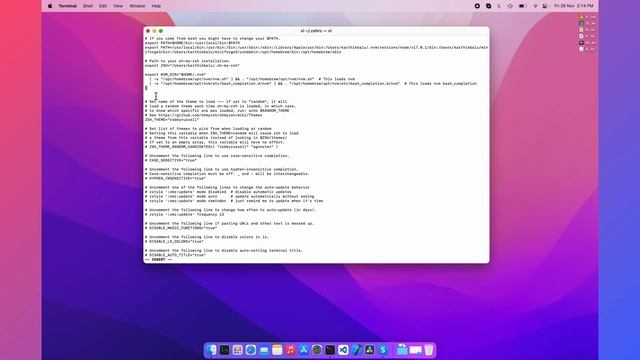Open Music app from the Dock
This screenshot has width=640, height=360.
coord(290,350)
